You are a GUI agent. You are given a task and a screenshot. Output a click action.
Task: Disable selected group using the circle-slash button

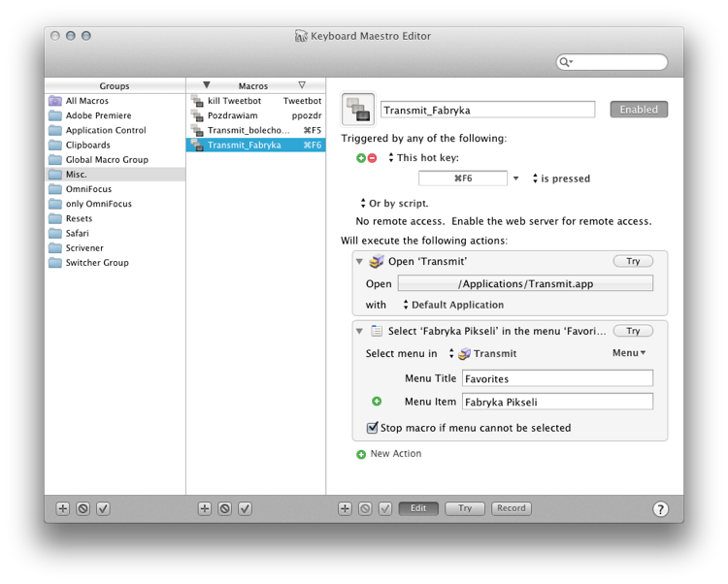(83, 509)
